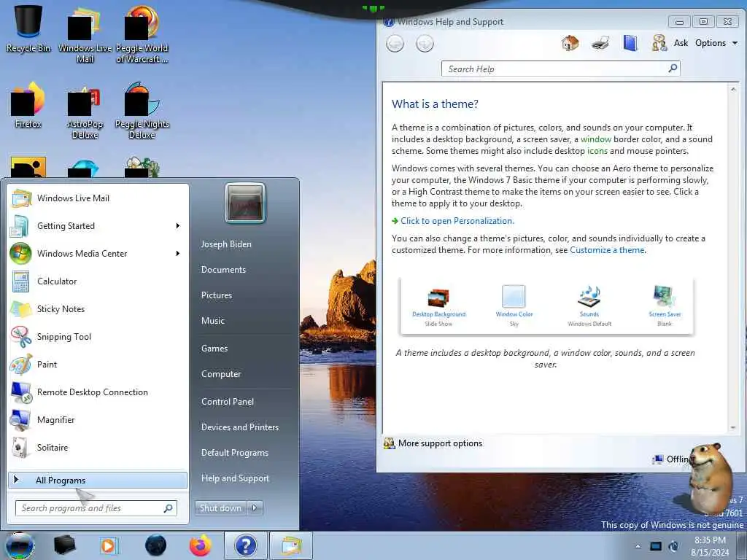Image resolution: width=747 pixels, height=560 pixels.
Task: Expand the Getting Started submenu arrow
Action: coord(178,226)
